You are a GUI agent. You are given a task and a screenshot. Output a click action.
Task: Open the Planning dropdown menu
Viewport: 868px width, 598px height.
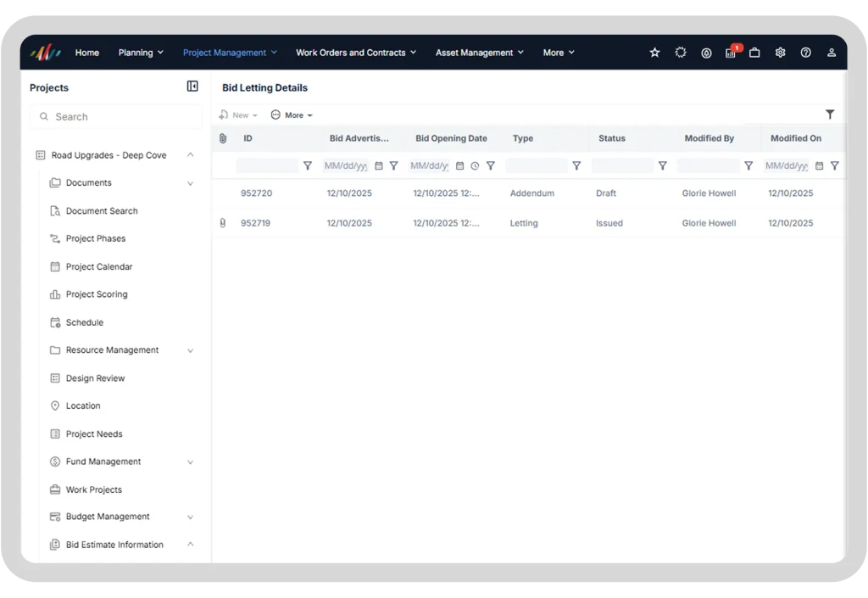pyautogui.click(x=141, y=53)
